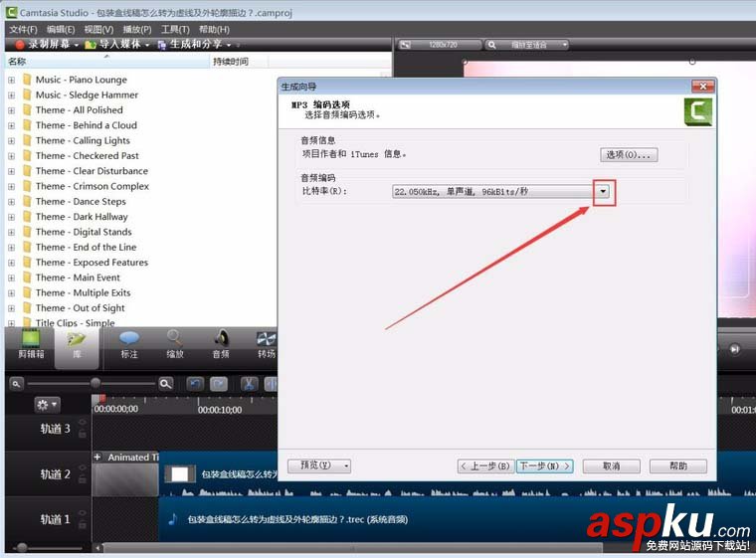Screen dimensions: 756x558
Task: Expand the Animated Title group plus icon
Action: tap(97, 457)
